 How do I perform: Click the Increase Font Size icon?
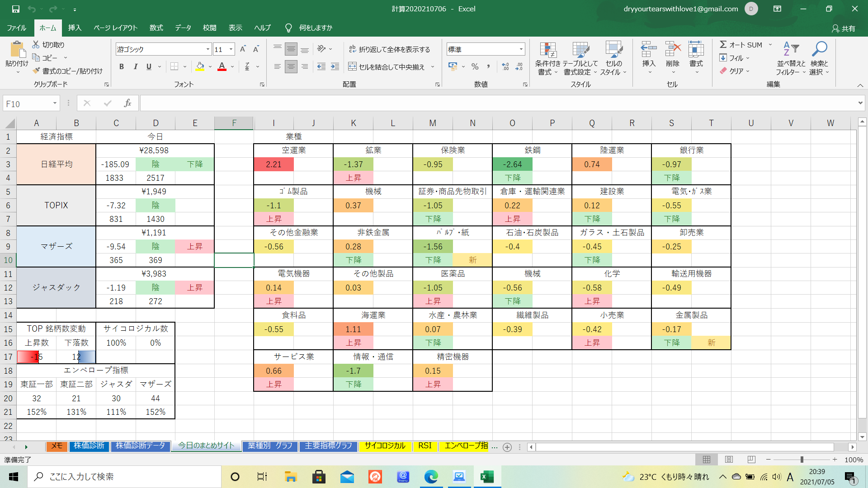[x=243, y=49]
